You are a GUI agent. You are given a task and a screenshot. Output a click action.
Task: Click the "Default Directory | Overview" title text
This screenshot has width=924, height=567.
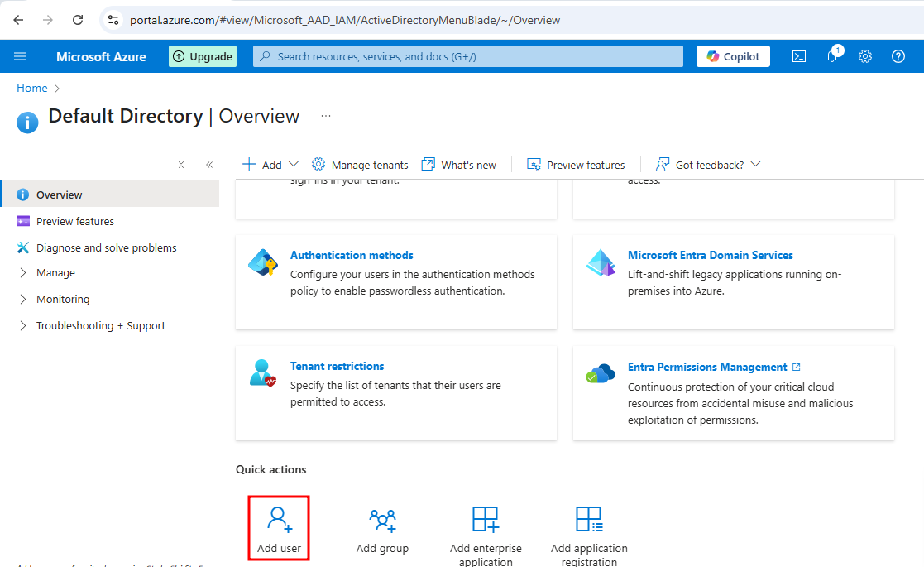[174, 116]
